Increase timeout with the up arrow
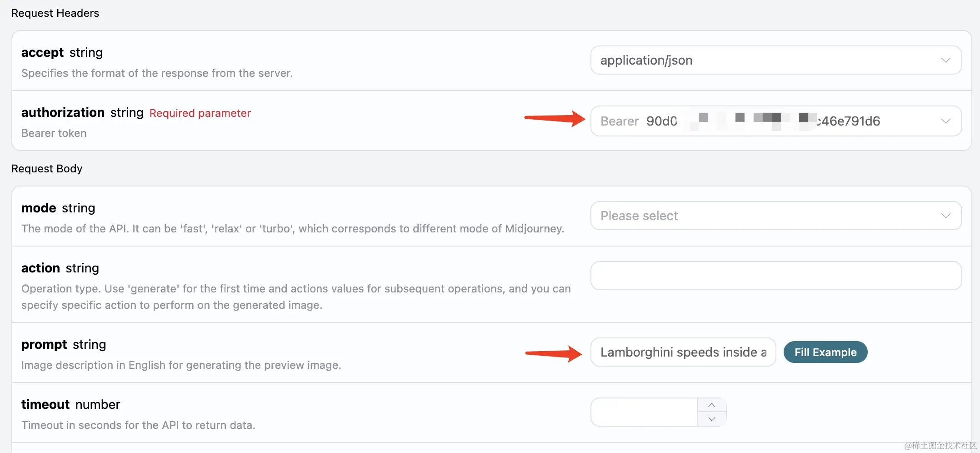This screenshot has height=453, width=980. 712,405
